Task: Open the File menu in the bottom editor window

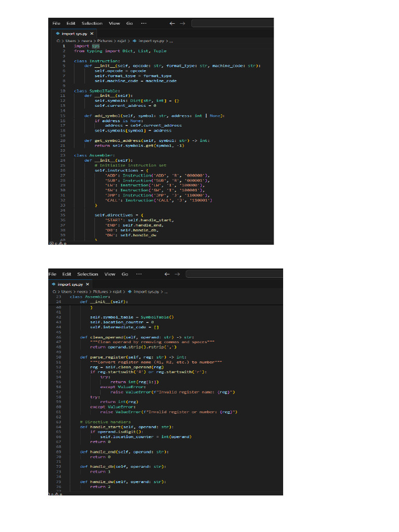Action: [x=52, y=274]
